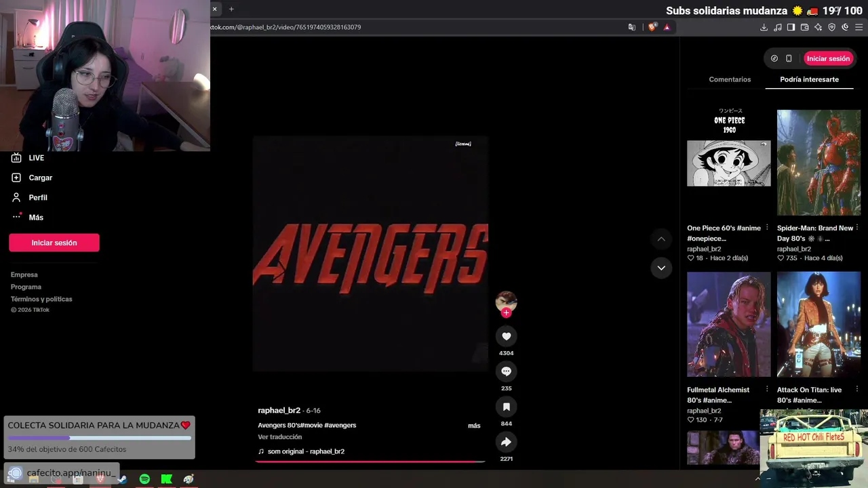
Task: Share the video using the arrow icon
Action: click(x=506, y=442)
